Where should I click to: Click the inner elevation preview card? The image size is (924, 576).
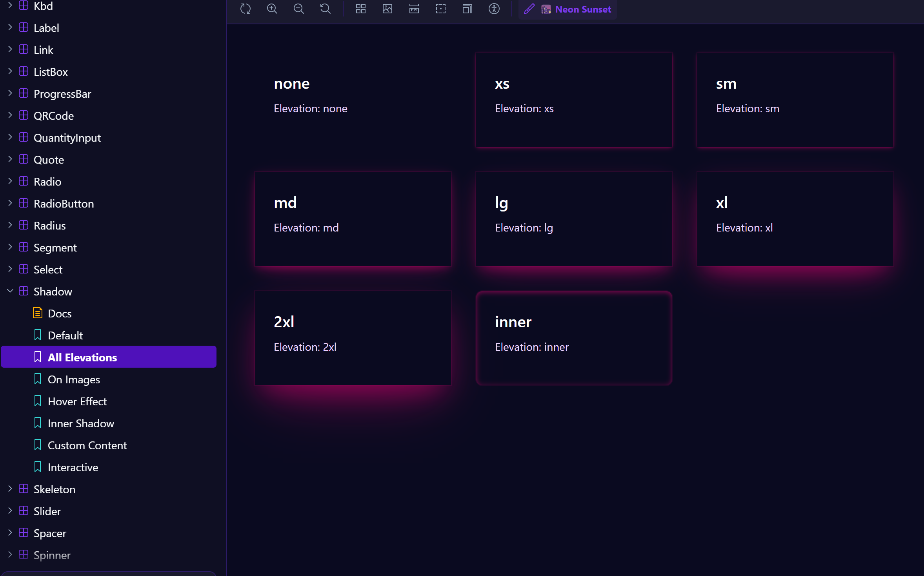click(573, 337)
